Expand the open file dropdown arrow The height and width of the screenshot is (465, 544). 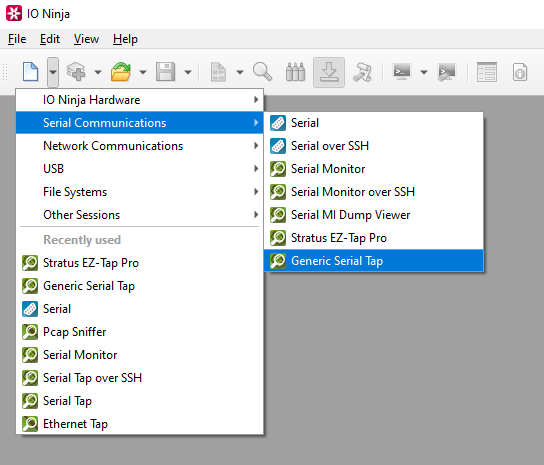tap(143, 72)
